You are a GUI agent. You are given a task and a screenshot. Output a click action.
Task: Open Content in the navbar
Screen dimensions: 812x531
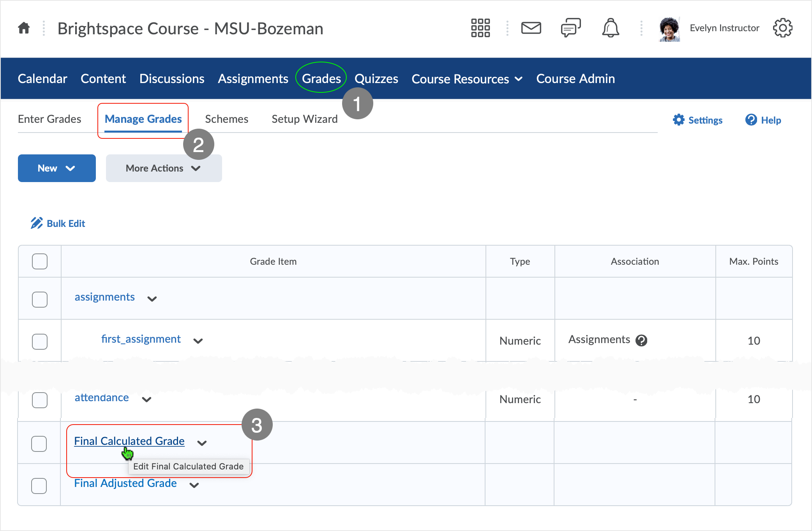click(x=103, y=79)
